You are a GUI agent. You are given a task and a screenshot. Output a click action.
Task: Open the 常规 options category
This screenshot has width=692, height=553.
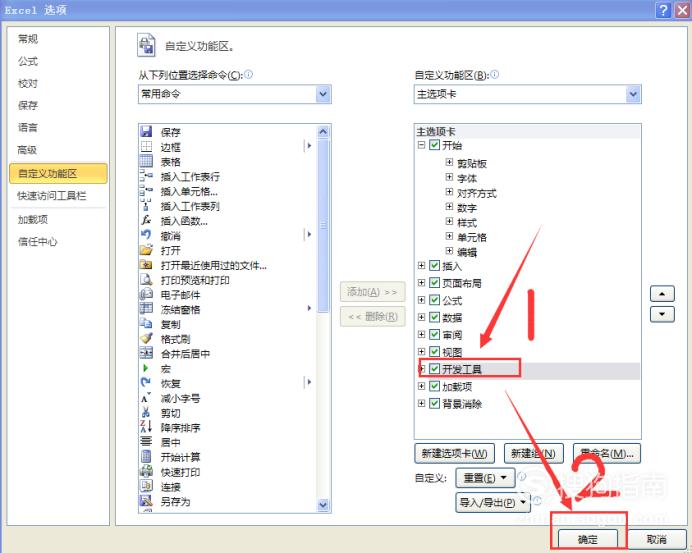click(x=28, y=39)
